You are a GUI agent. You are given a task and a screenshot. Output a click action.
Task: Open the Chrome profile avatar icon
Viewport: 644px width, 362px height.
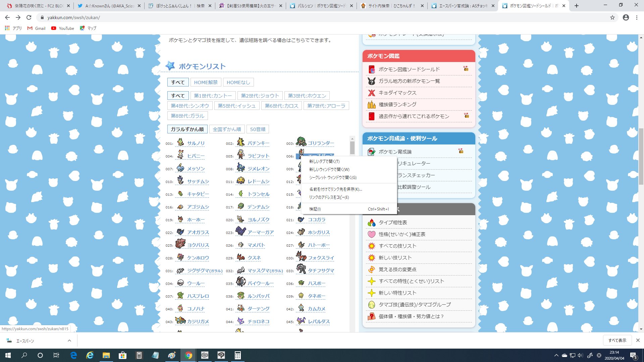click(x=626, y=17)
